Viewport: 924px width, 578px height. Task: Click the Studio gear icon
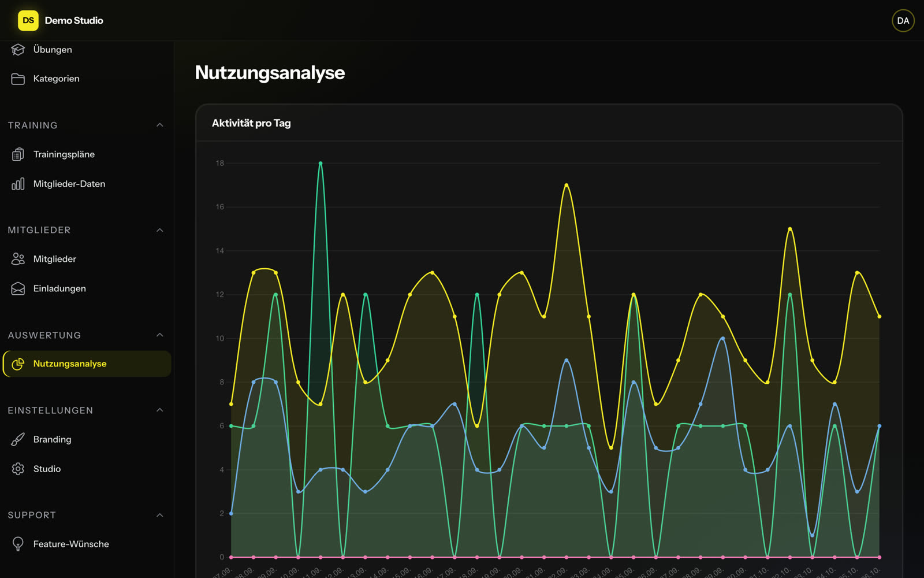(18, 469)
